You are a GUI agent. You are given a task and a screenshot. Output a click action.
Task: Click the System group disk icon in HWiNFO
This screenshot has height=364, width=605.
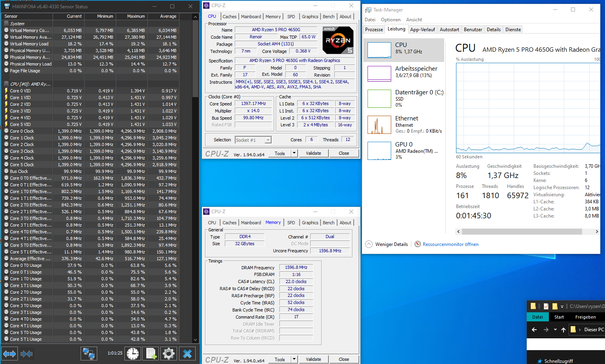[x=6, y=24]
